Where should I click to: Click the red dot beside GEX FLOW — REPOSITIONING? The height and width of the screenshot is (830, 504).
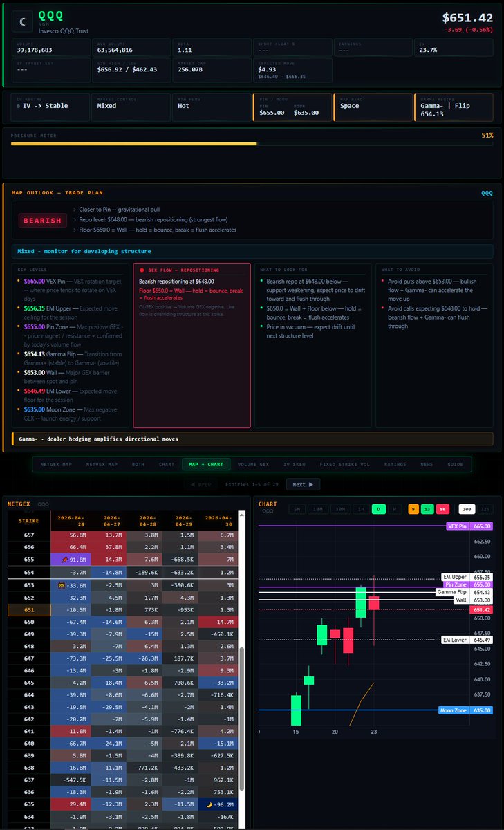pos(142,270)
